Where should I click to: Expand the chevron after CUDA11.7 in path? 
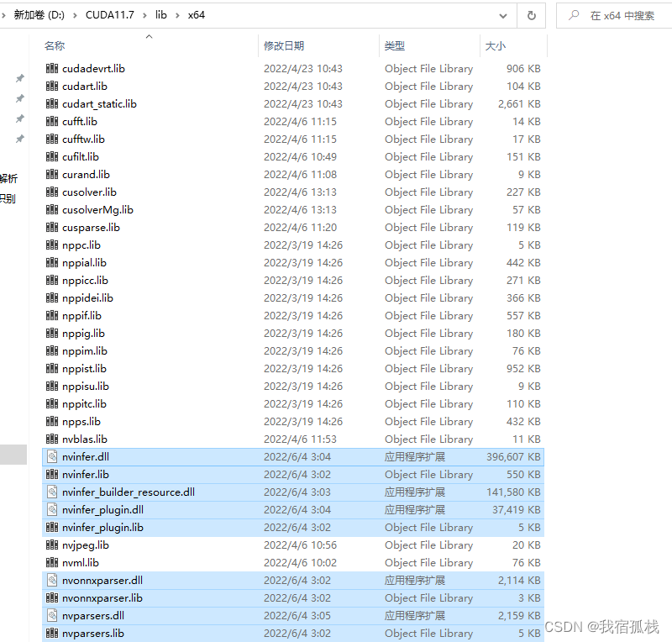click(x=144, y=15)
